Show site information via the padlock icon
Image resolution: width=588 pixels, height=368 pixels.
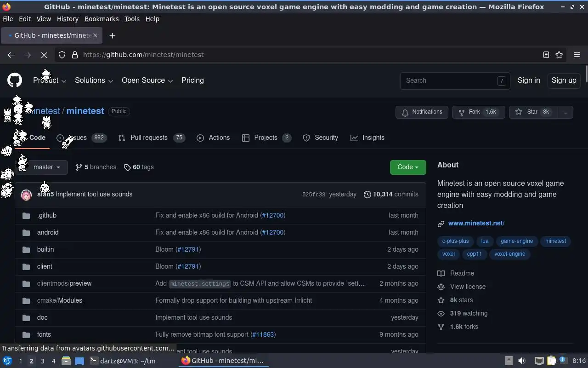[x=75, y=55]
